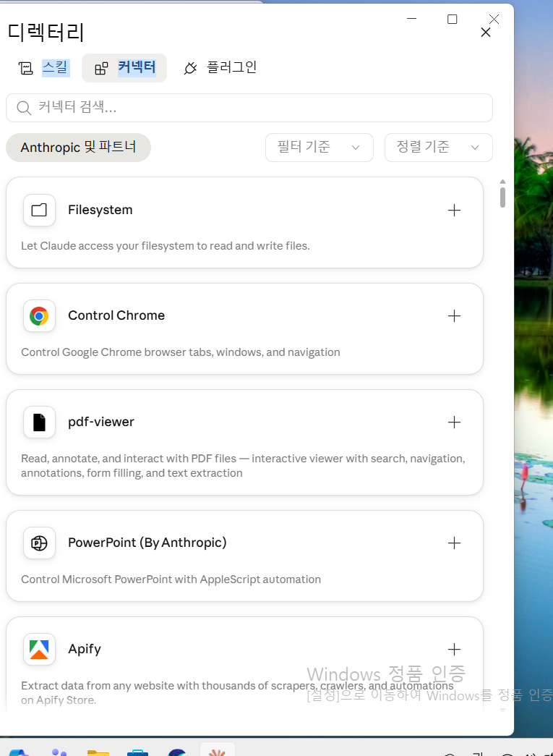
Task: Click the 플러그인 plug icon
Action: pyautogui.click(x=190, y=68)
